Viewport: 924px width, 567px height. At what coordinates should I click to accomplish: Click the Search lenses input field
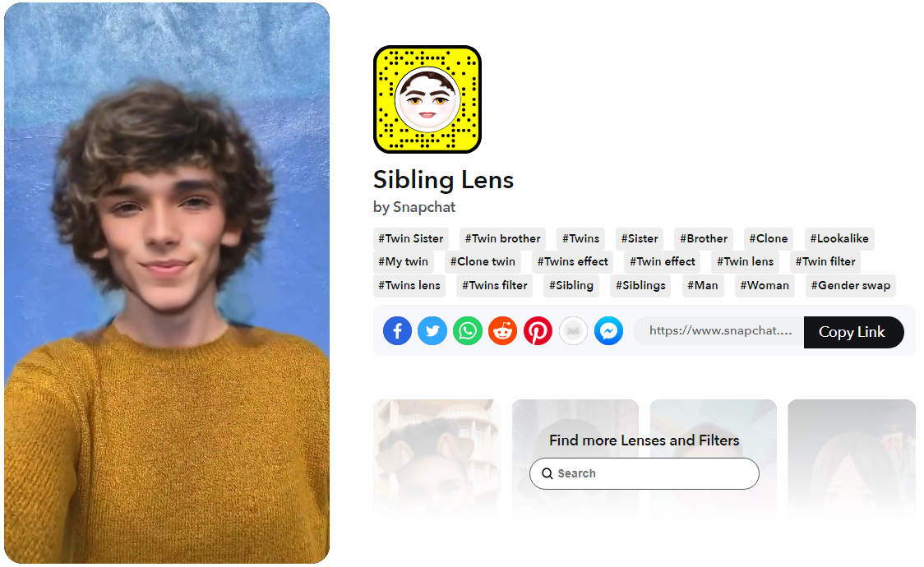[x=644, y=473]
